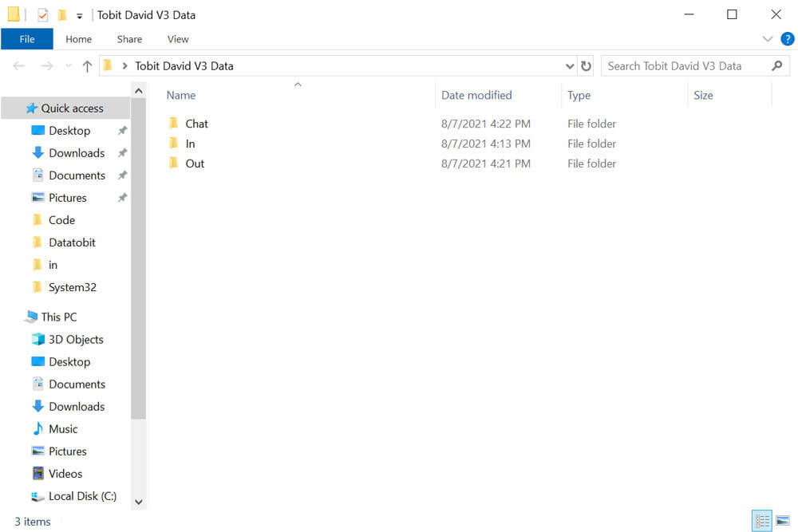The image size is (798, 532).
Task: Select the Chat folder
Action: tap(196, 124)
